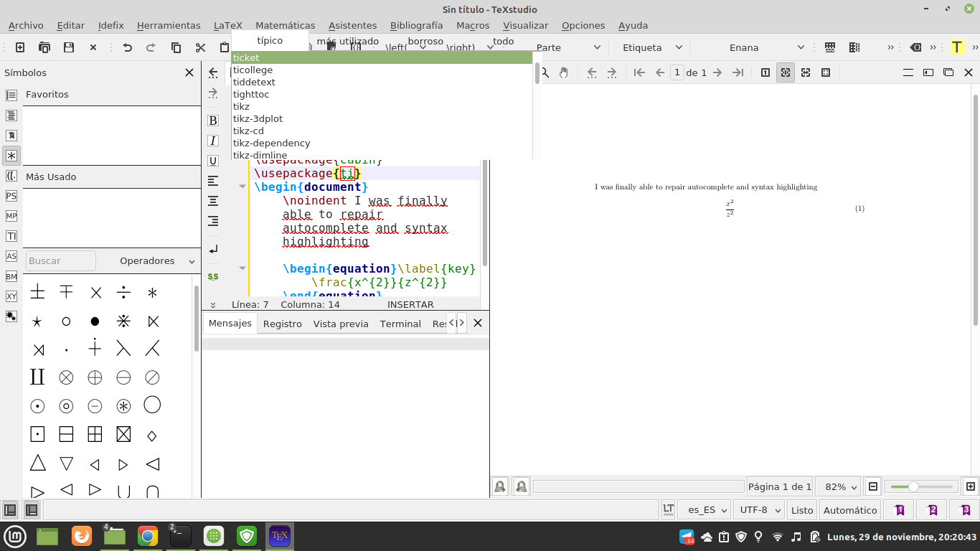Insert inline math with the $$ icon
Image resolution: width=980 pixels, height=551 pixels.
pyautogui.click(x=212, y=276)
